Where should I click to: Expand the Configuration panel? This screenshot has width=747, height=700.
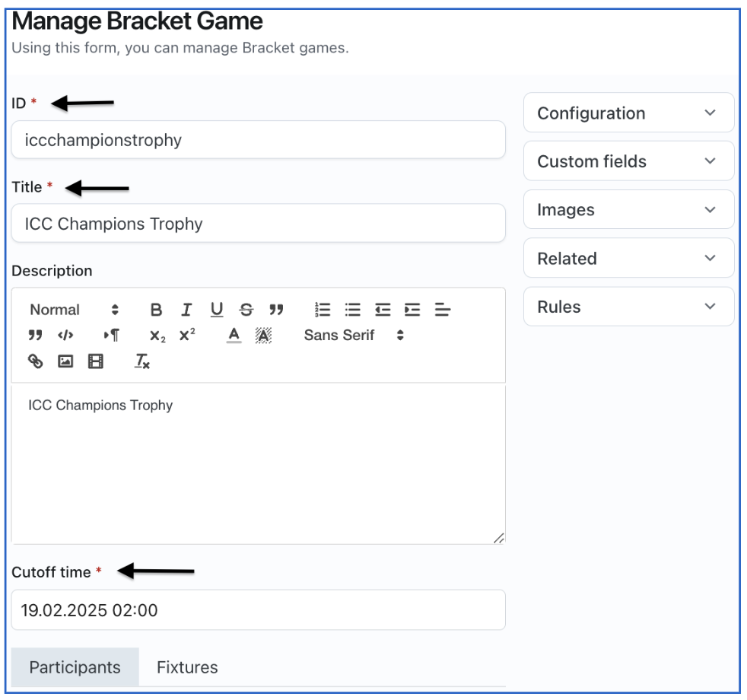pyautogui.click(x=628, y=113)
